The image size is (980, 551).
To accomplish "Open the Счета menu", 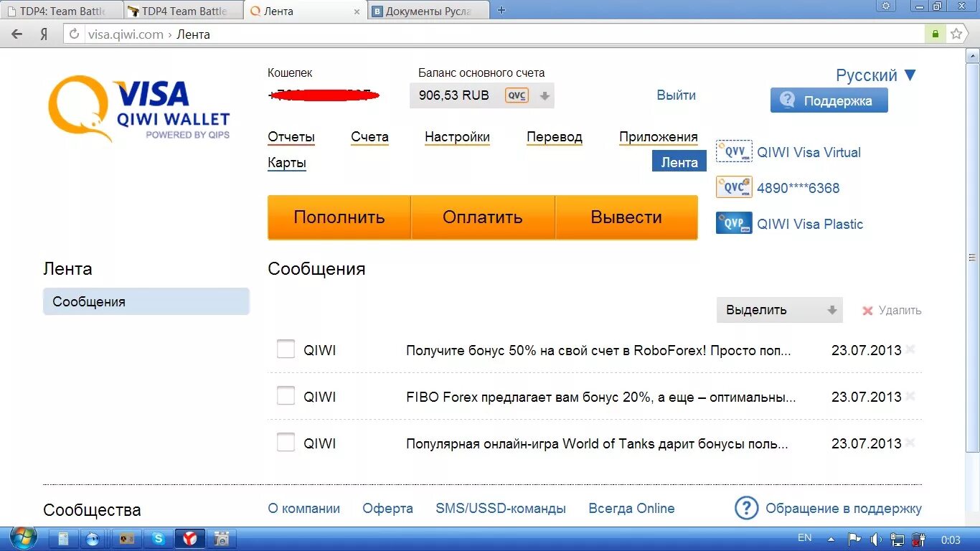I will point(369,137).
